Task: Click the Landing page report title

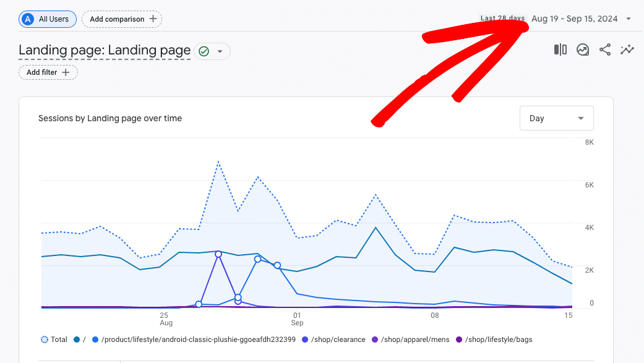Action: (x=105, y=51)
